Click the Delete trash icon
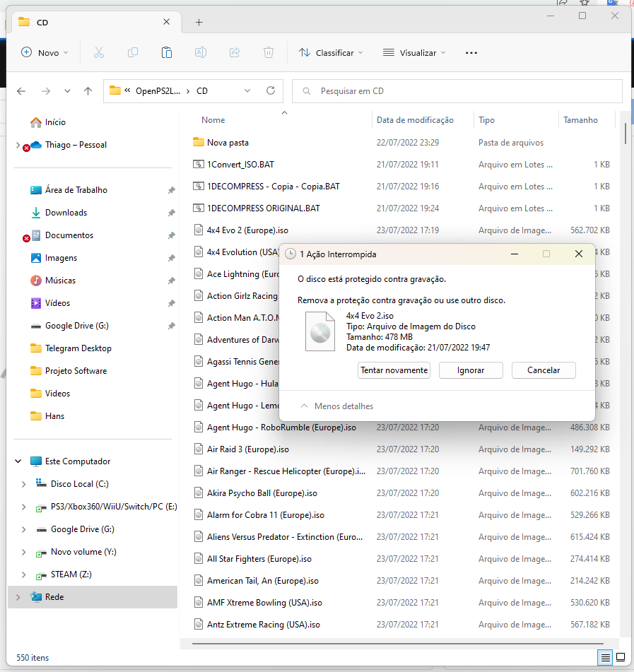This screenshot has width=634, height=672. pos(269,53)
